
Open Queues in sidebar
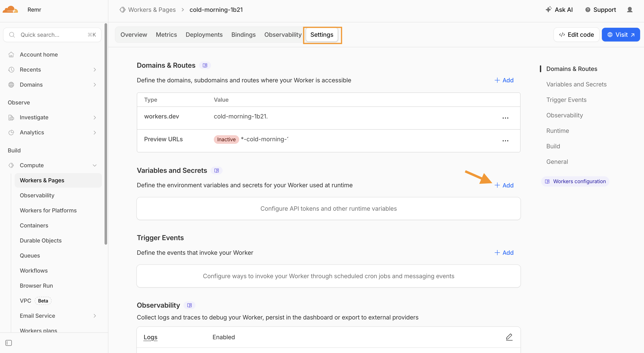point(30,256)
